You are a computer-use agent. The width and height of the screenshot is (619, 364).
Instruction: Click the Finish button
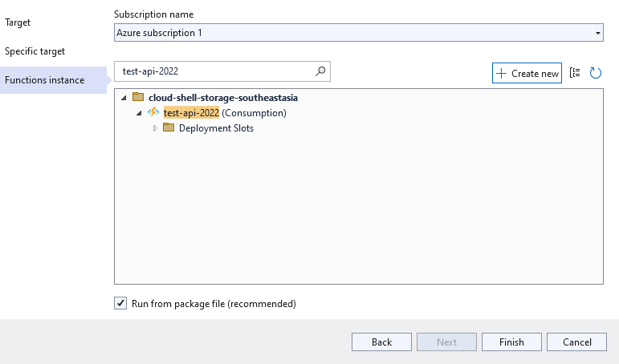click(511, 342)
